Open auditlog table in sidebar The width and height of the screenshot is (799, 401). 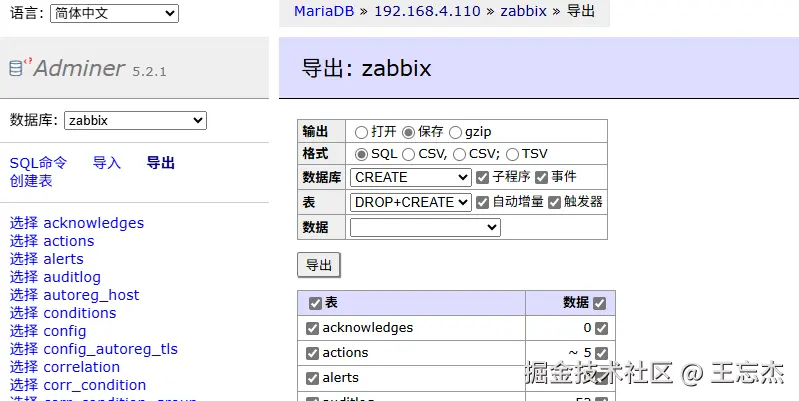click(72, 277)
